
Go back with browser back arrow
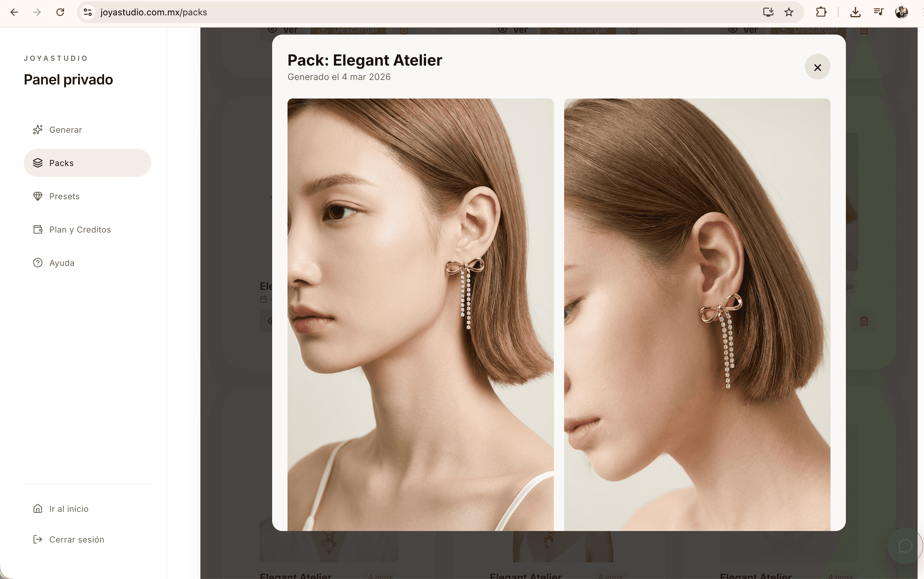click(x=14, y=12)
